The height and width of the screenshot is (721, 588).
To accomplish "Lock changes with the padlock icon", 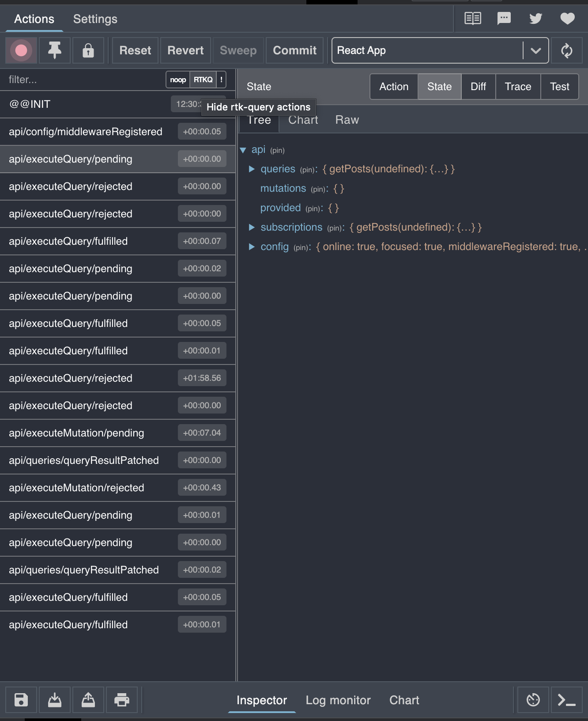I will (x=88, y=50).
